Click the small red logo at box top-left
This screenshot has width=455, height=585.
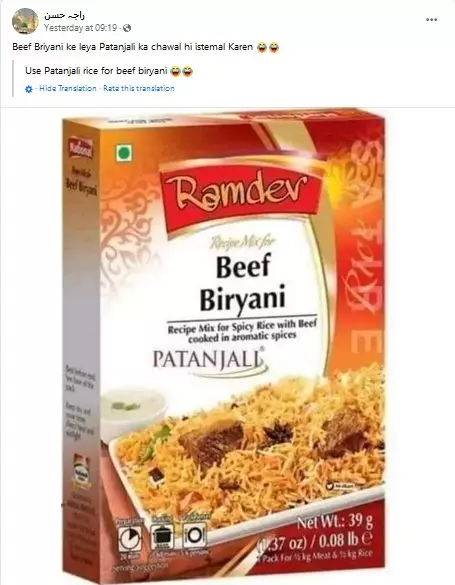(x=81, y=148)
